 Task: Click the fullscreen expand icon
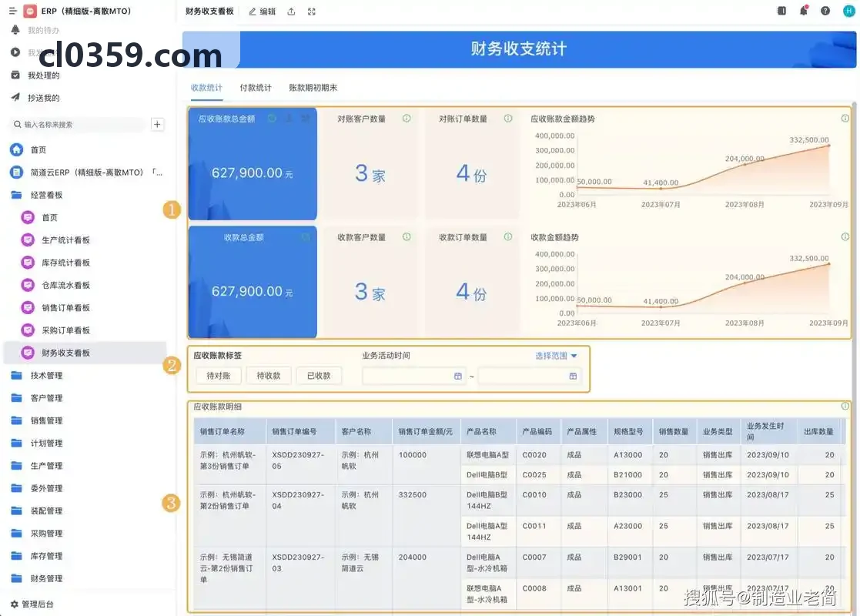click(x=312, y=12)
